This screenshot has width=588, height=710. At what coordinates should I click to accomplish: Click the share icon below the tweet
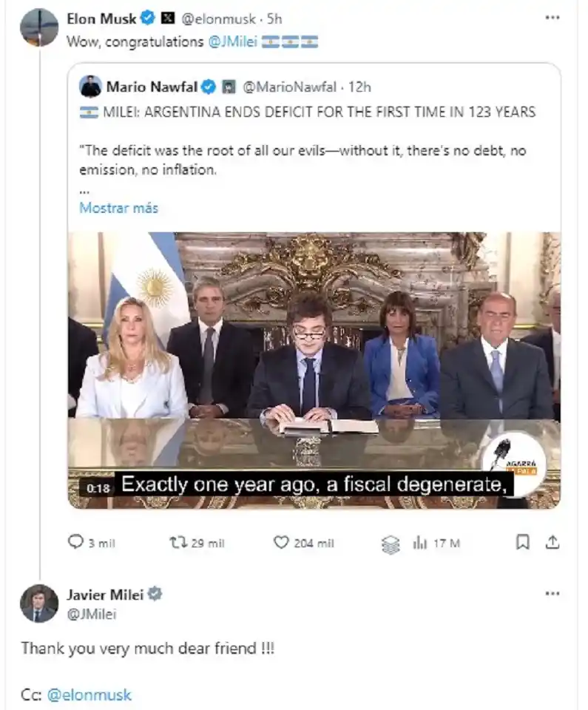click(553, 542)
